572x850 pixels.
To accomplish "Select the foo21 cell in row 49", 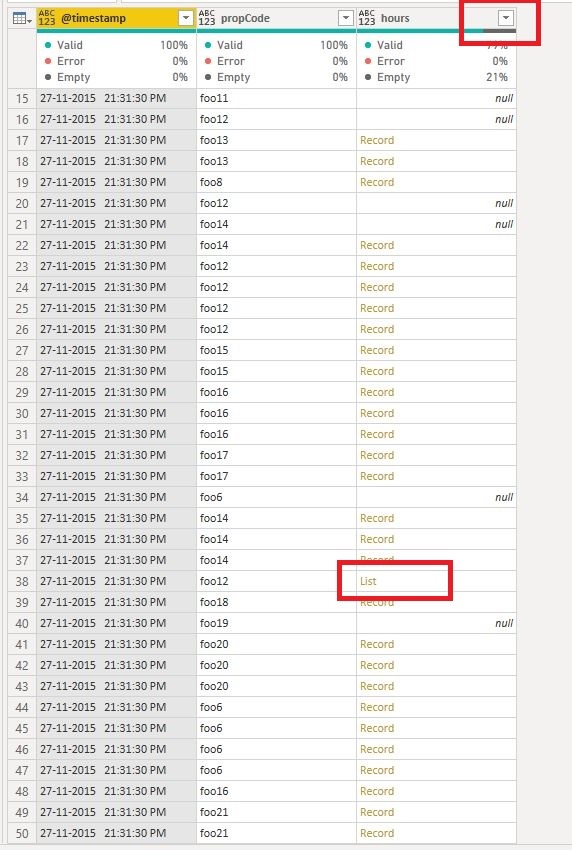I will tap(276, 812).
